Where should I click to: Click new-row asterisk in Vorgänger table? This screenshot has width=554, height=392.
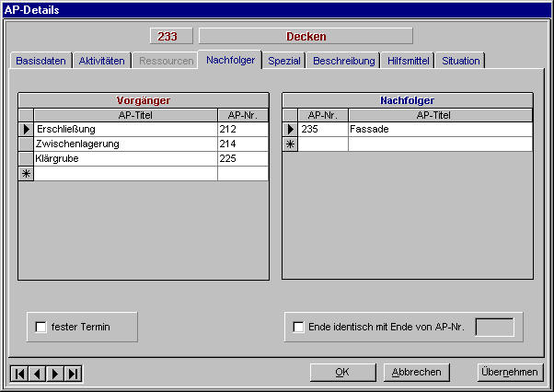pos(26,174)
